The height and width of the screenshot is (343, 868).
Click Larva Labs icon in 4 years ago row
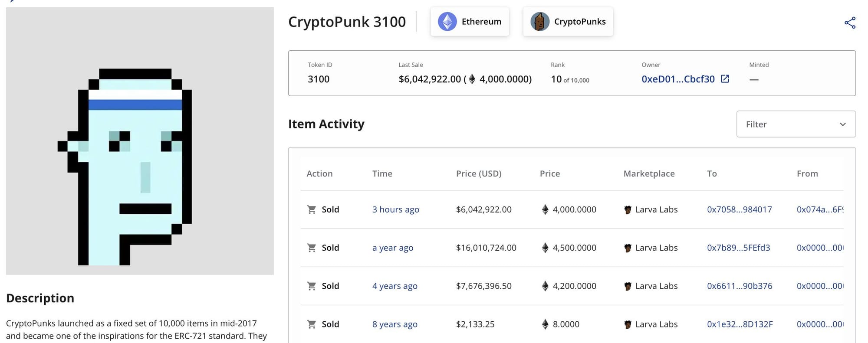(628, 286)
